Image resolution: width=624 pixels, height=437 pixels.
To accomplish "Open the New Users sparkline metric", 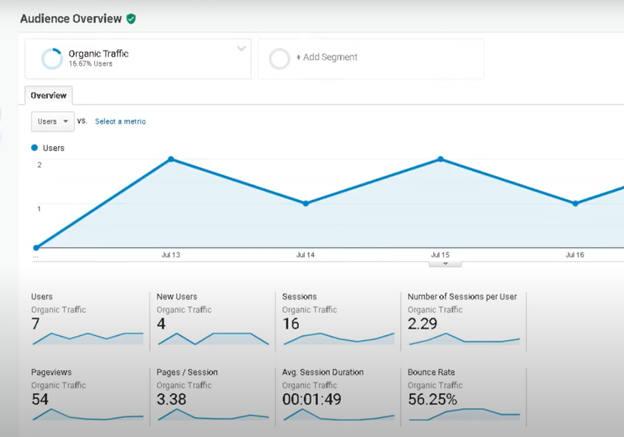I will [x=212, y=320].
